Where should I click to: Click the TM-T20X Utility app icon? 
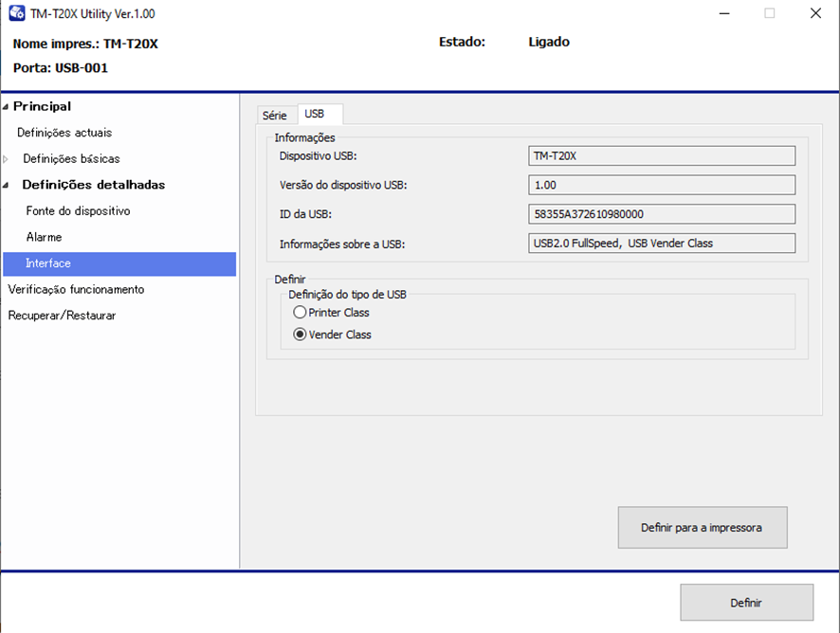[x=17, y=13]
